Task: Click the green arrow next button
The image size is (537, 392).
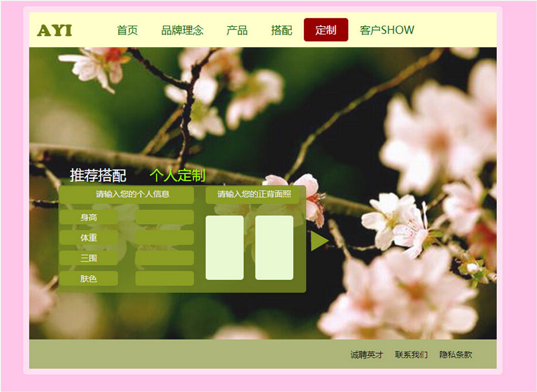Action: coord(319,241)
